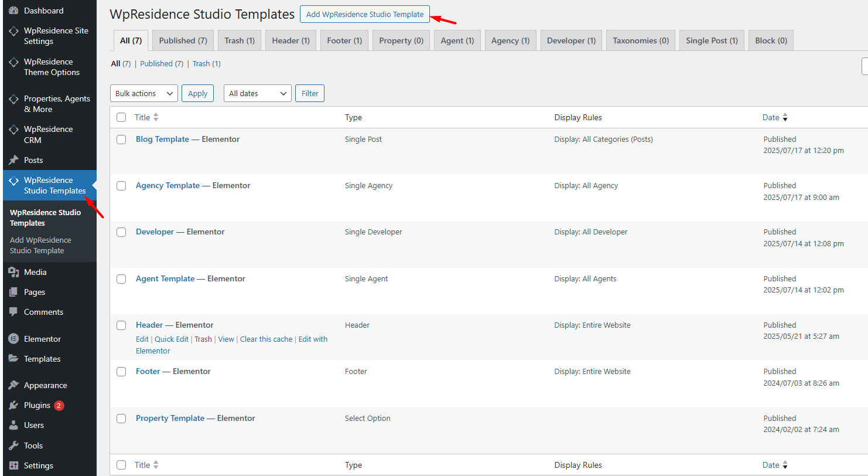
Task: Sort by Date using footer arrow
Action: coord(785,465)
